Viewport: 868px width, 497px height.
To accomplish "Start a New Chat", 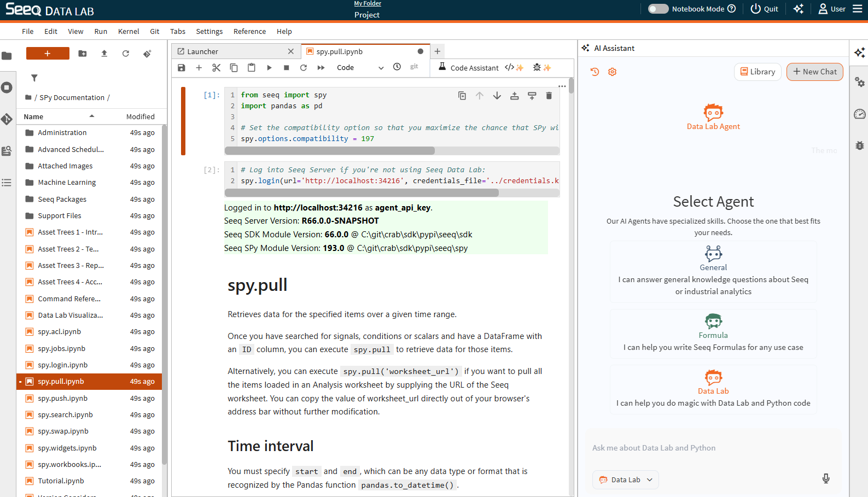I will click(x=814, y=72).
